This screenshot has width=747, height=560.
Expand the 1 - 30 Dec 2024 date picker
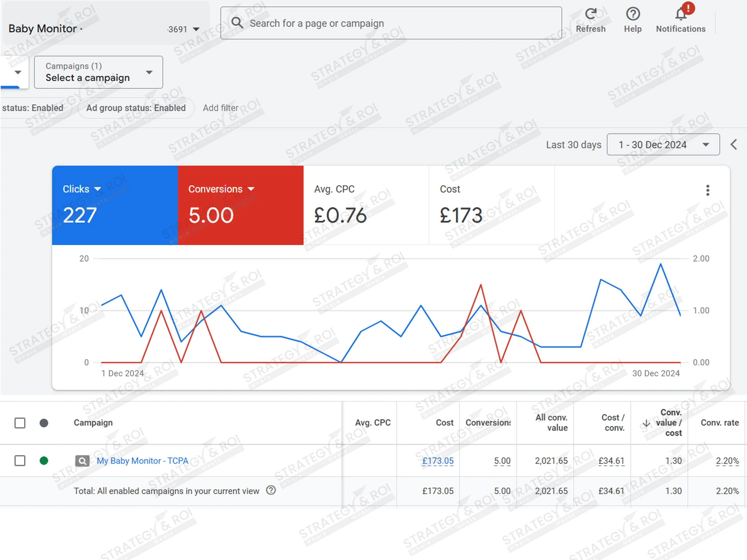pyautogui.click(x=663, y=145)
